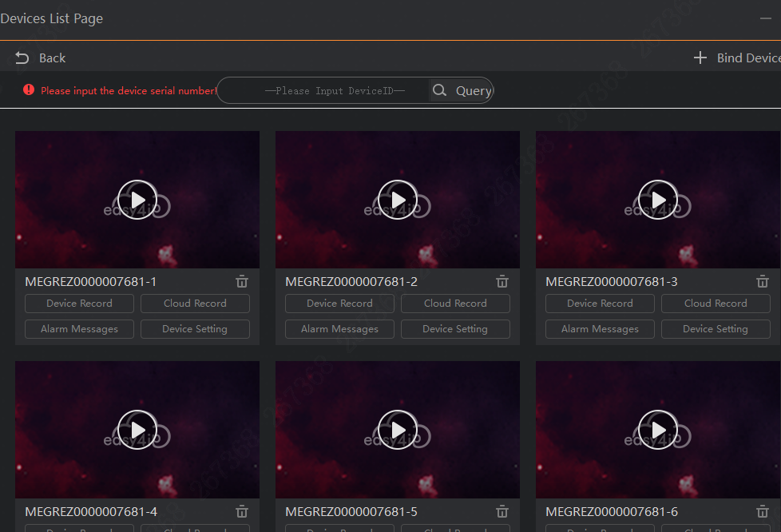Screen dimensions: 781x532
Task: Open Device Setting for MEGREZ0000007681-3
Action: (x=716, y=329)
